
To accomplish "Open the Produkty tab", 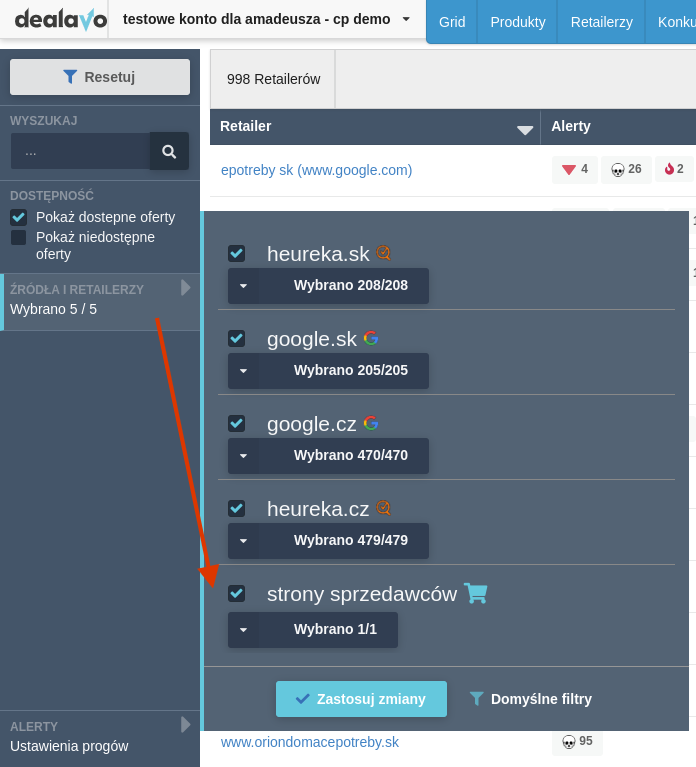I will point(517,22).
